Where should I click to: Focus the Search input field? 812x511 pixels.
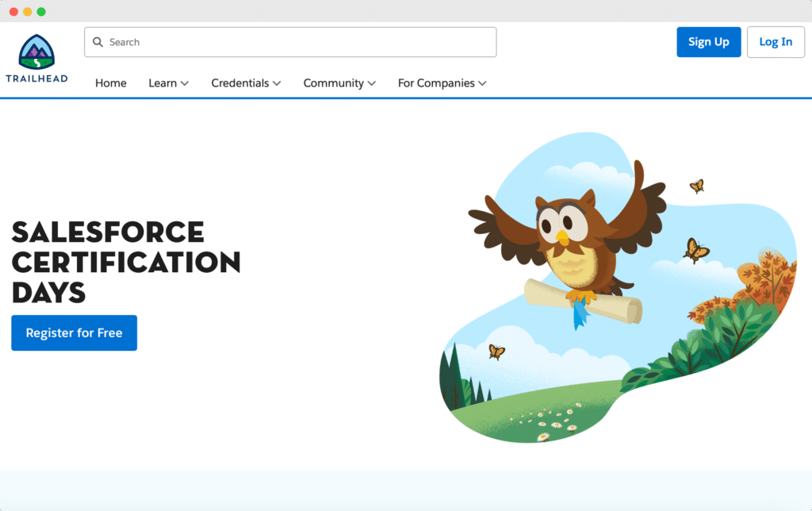[301, 42]
